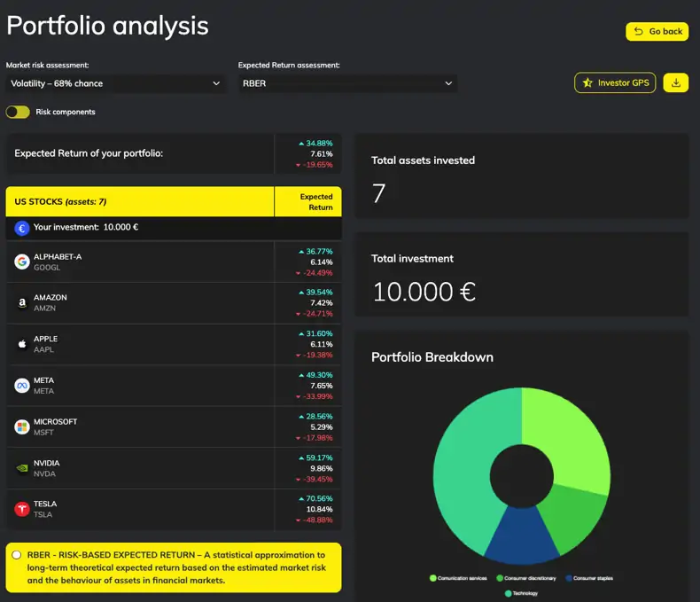The image size is (700, 602).
Task: Click the Nvidia logo icon
Action: (x=22, y=468)
